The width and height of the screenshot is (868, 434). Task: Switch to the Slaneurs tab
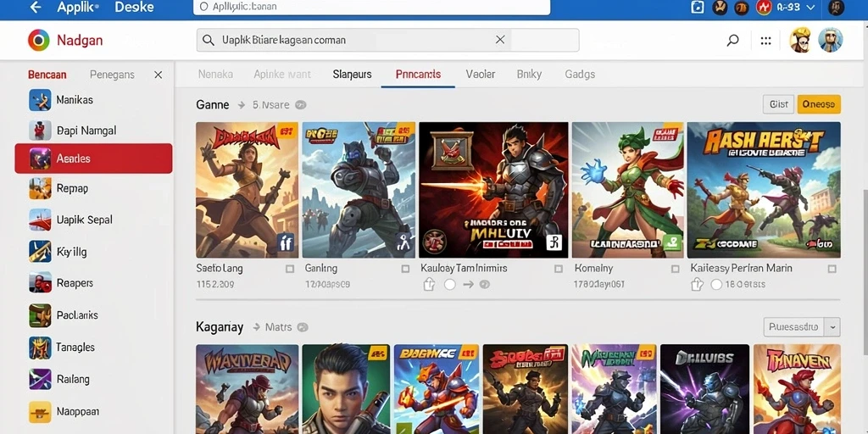coord(352,75)
